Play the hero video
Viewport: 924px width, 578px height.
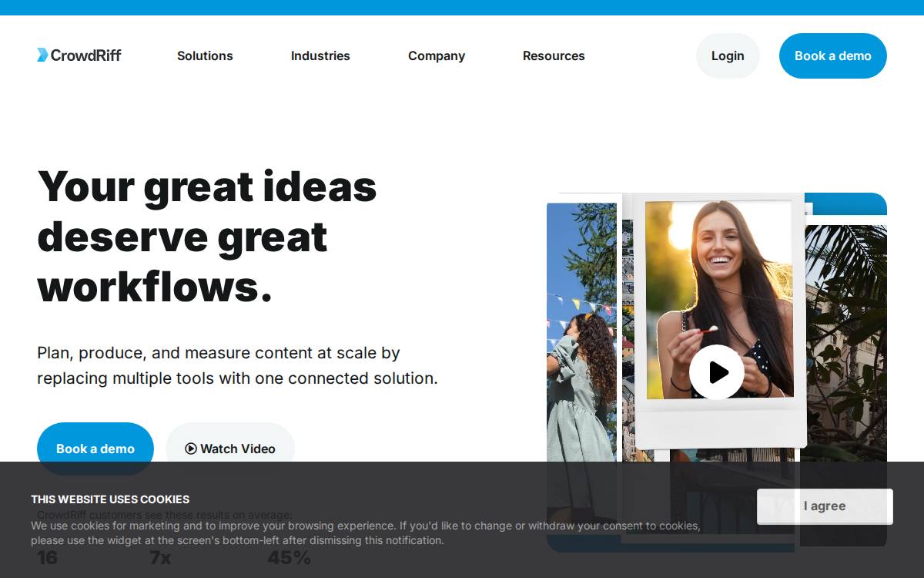click(x=717, y=372)
